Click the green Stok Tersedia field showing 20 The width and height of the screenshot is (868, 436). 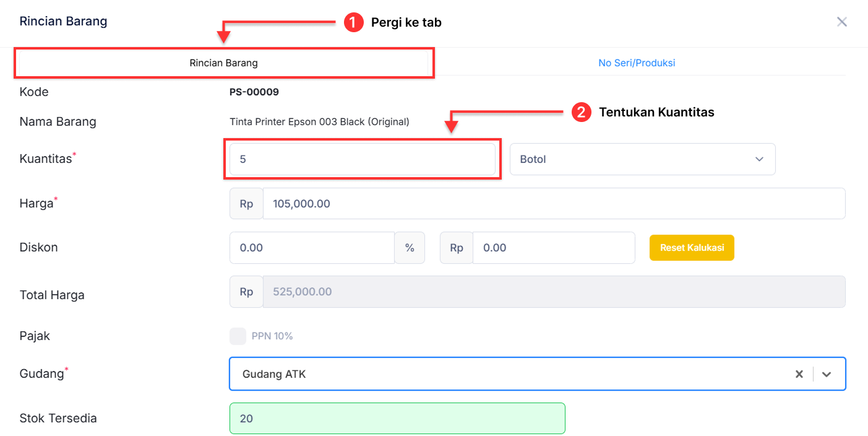[397, 418]
